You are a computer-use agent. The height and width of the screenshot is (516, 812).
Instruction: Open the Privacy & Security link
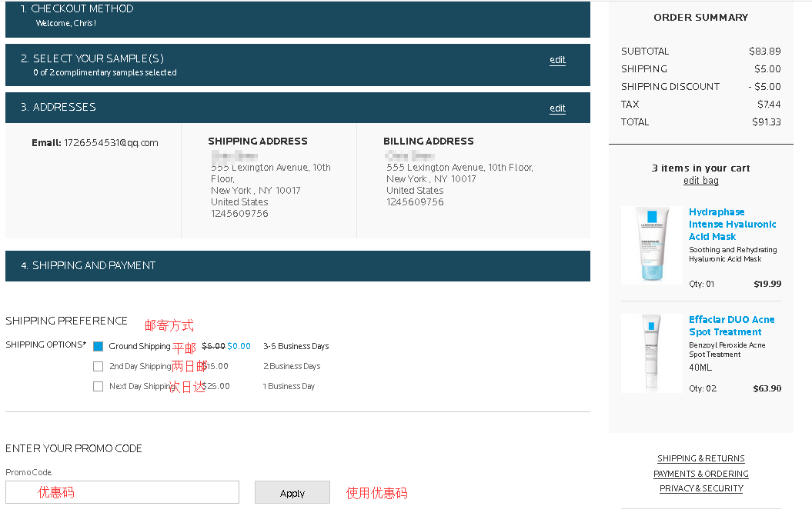pos(700,488)
